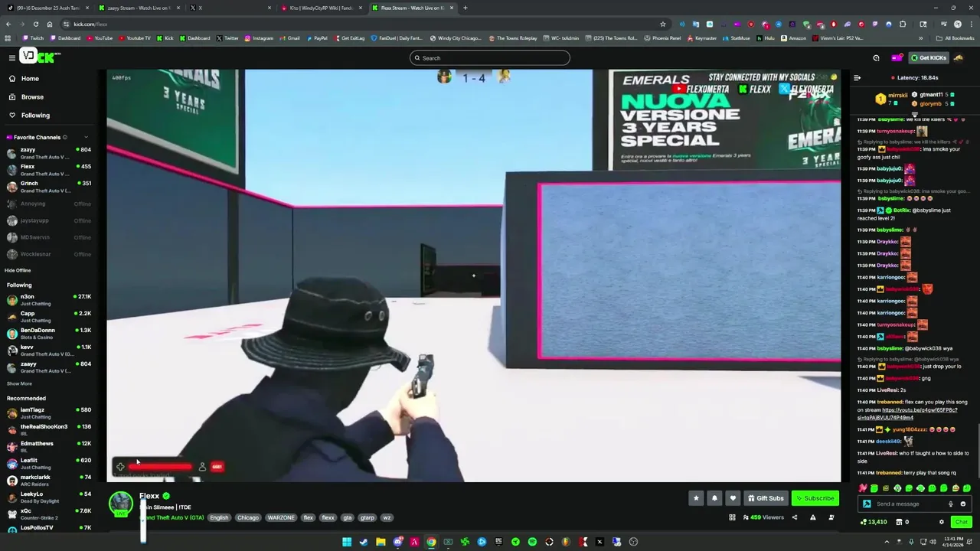
Task: Open chat settings gear icon
Action: click(942, 522)
